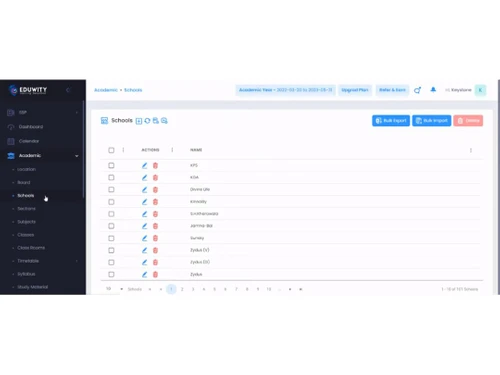Check the KPS row checkbox

111,165
